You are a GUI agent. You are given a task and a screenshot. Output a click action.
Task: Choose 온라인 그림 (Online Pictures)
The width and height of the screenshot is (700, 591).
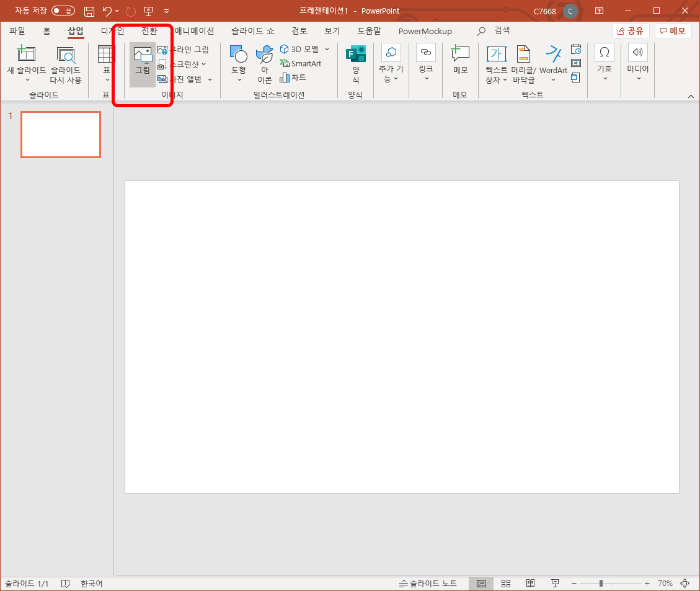click(183, 50)
